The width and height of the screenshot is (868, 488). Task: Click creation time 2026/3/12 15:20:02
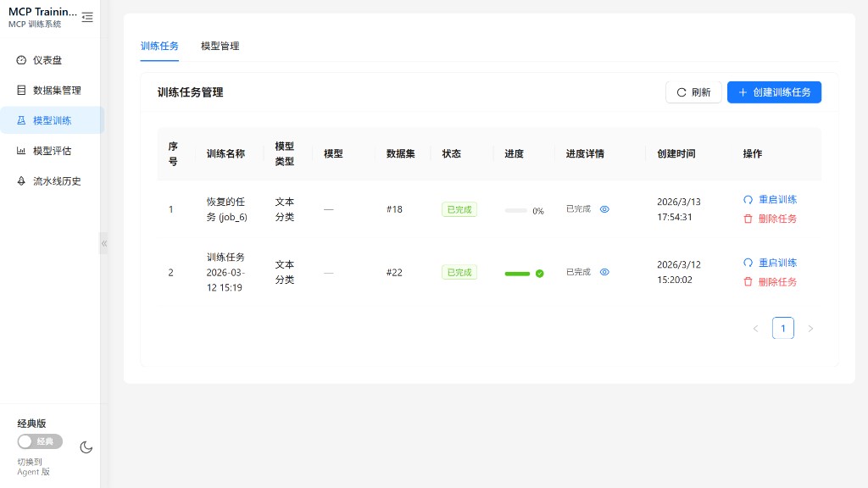(x=679, y=272)
